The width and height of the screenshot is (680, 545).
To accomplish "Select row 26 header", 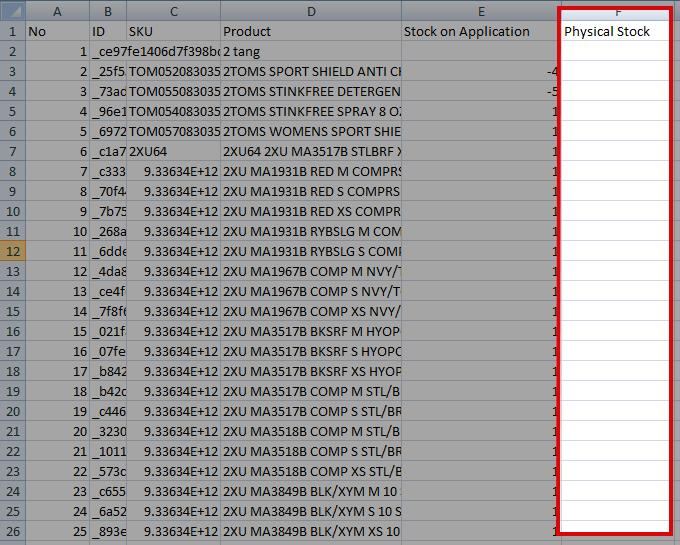I will [13, 532].
